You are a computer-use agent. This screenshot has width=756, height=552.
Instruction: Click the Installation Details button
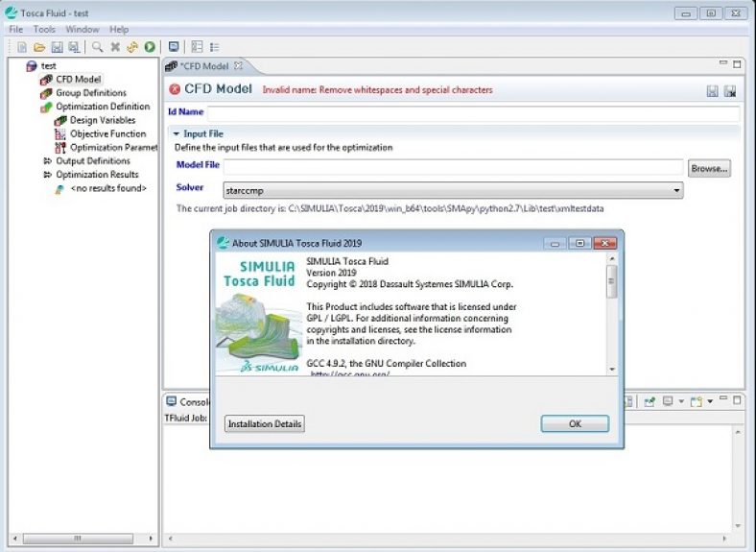[x=264, y=423]
